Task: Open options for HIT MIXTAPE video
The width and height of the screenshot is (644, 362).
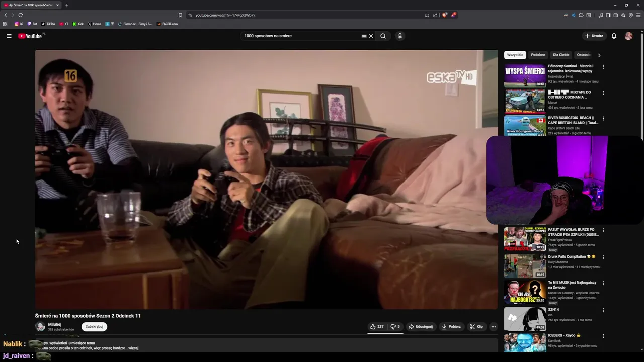Action: tap(603, 93)
